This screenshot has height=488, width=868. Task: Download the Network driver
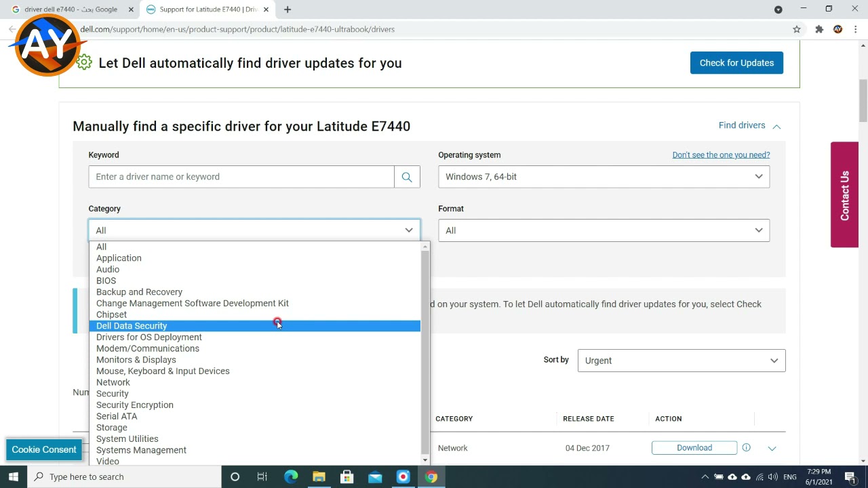[694, 448]
